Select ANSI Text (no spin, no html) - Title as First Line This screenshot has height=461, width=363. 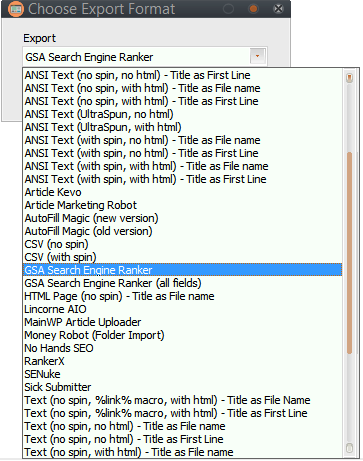point(183,75)
